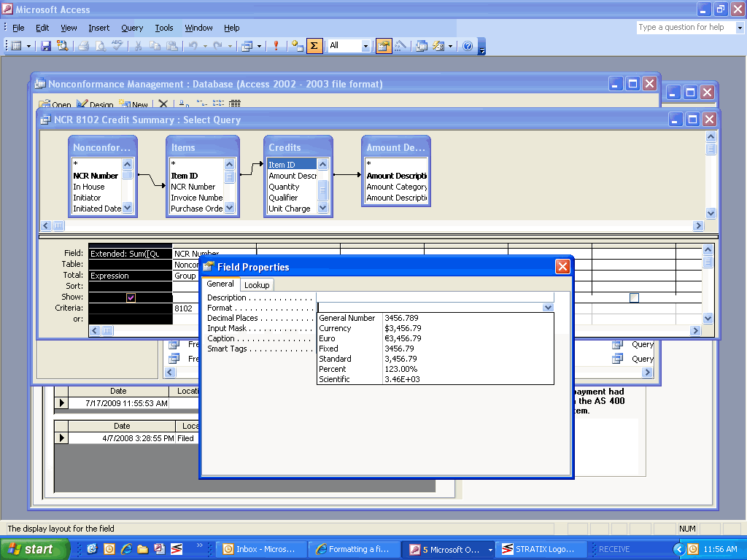
Task: Open toolbar options at toolbar end
Action: [x=481, y=47]
